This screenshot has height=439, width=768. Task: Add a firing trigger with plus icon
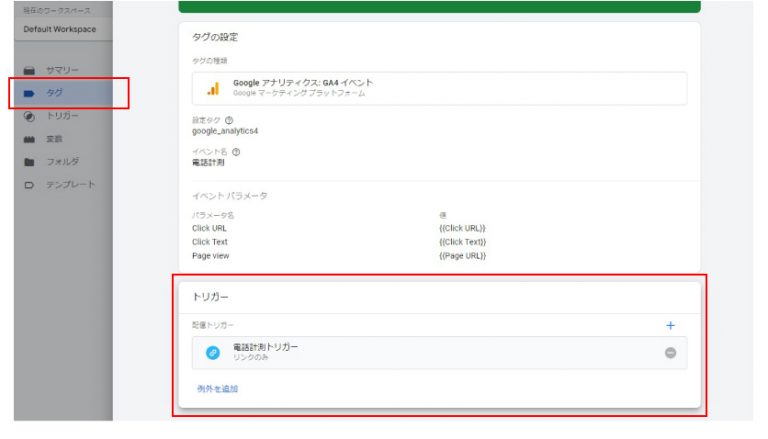671,325
